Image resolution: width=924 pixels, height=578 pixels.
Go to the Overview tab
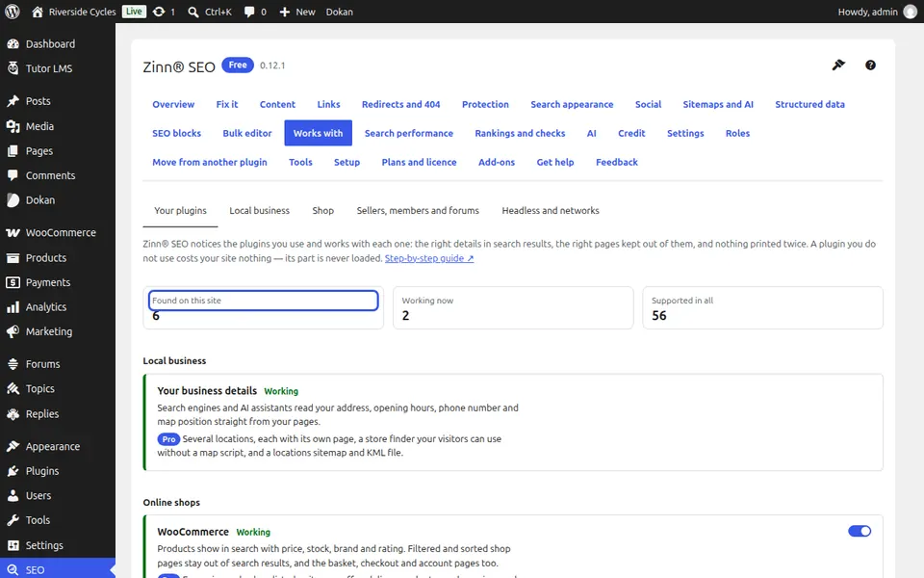[x=173, y=104]
